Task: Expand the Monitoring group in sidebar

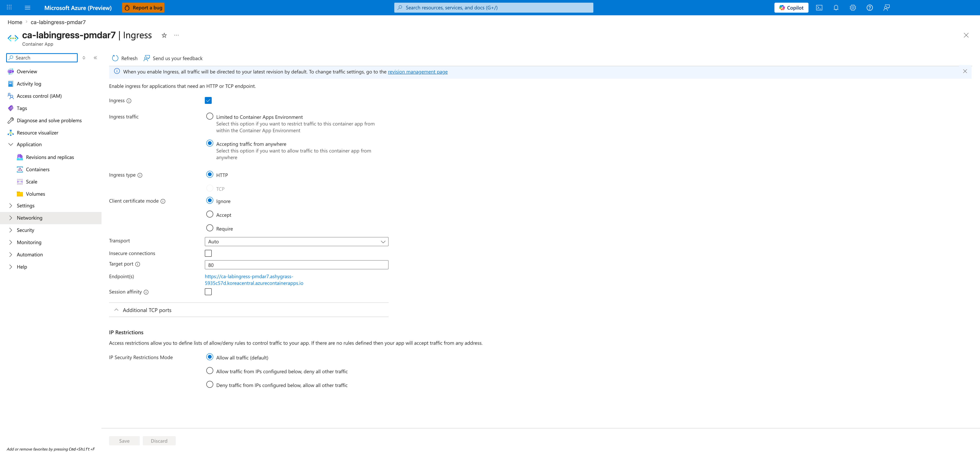Action: pyautogui.click(x=11, y=242)
